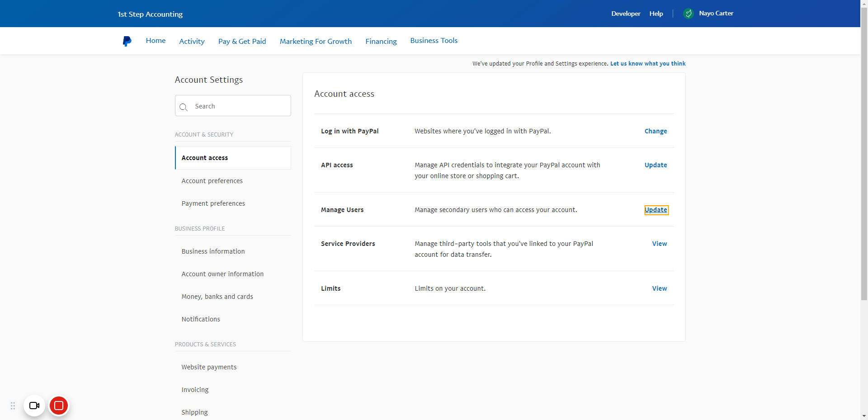Click the Log in with PayPal label

[x=350, y=131]
